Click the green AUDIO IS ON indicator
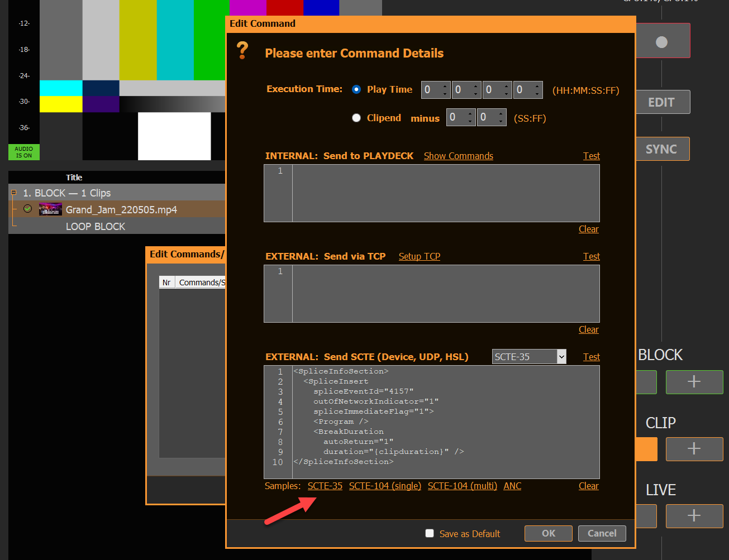This screenshot has width=729, height=560. click(24, 152)
